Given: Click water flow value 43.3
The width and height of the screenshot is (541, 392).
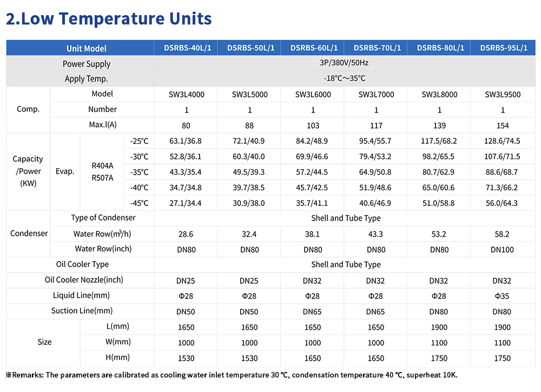Looking at the screenshot, I should pos(375,234).
